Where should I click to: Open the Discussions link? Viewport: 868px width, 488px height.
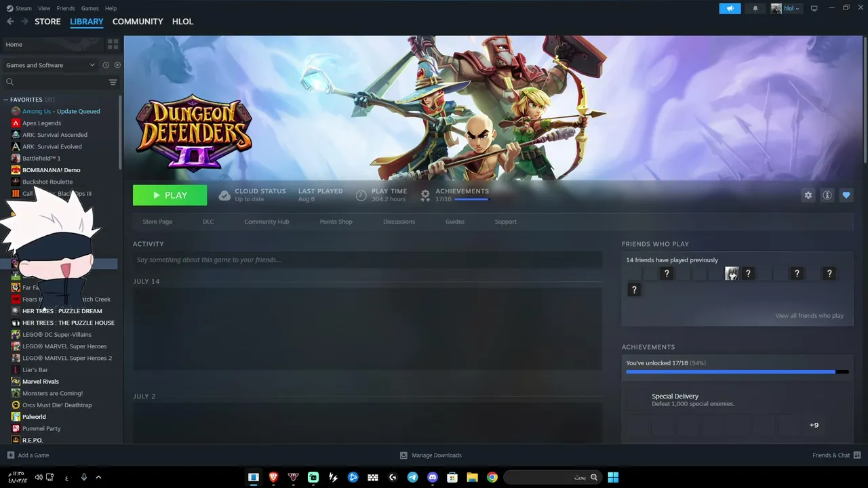tap(399, 222)
